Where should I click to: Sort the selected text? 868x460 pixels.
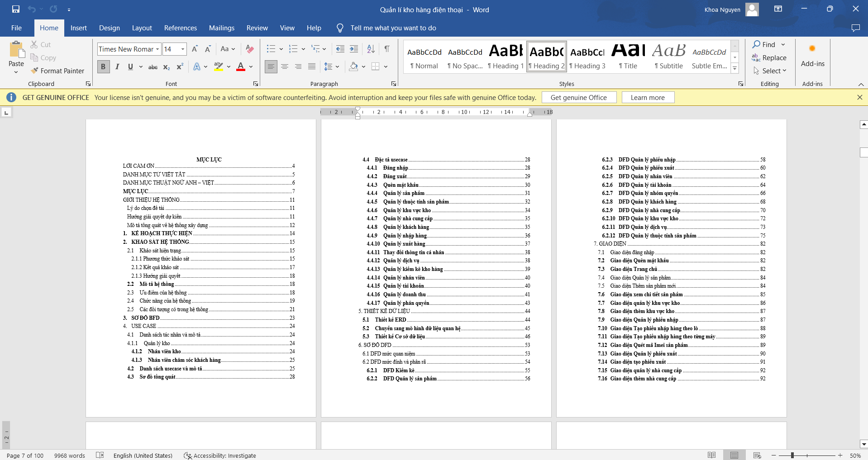(371, 49)
